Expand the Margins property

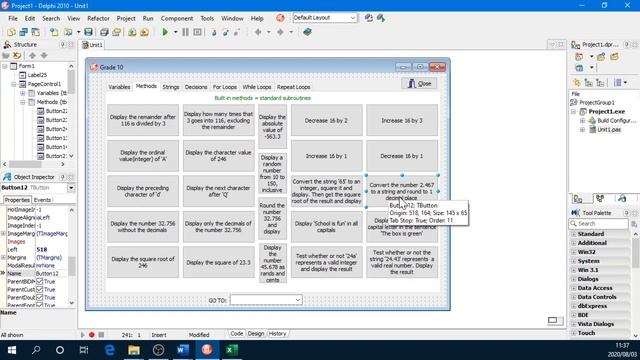tap(3, 258)
